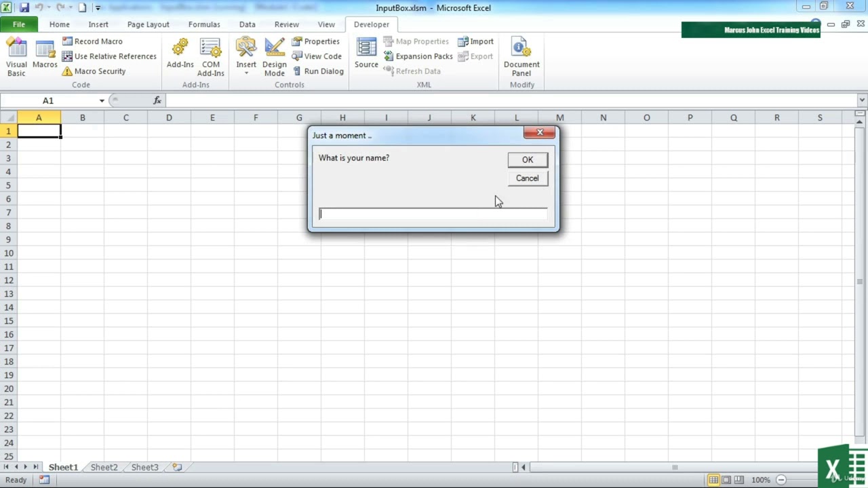Click View Code in Controls group
868x488 pixels.
[x=317, y=56]
